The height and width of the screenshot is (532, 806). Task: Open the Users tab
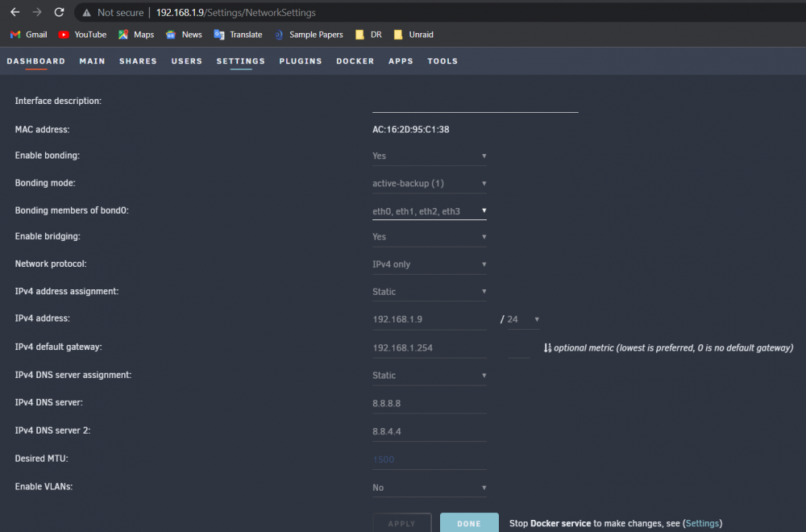click(187, 61)
